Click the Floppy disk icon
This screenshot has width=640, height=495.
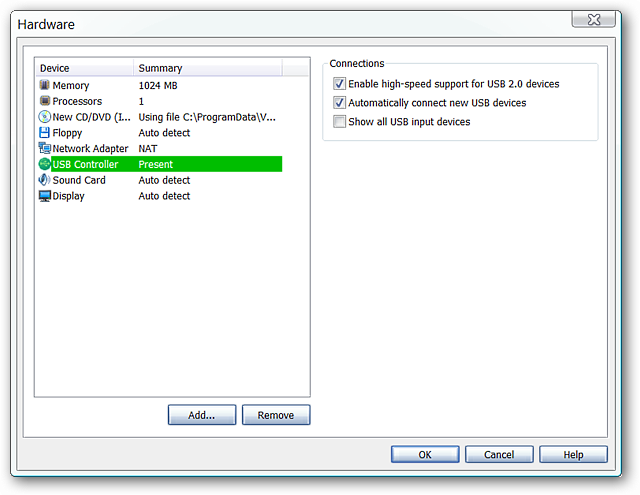pos(44,133)
